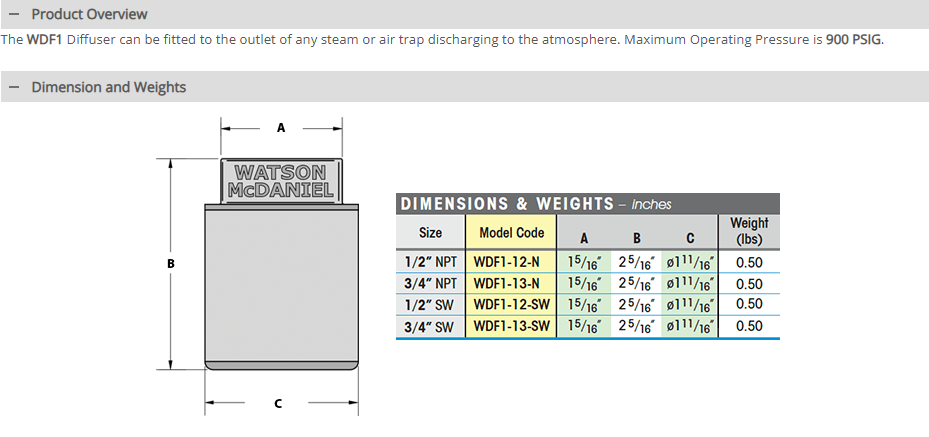The height and width of the screenshot is (437, 929).
Task: Click the 3/4" SW size cell
Action: [431, 326]
